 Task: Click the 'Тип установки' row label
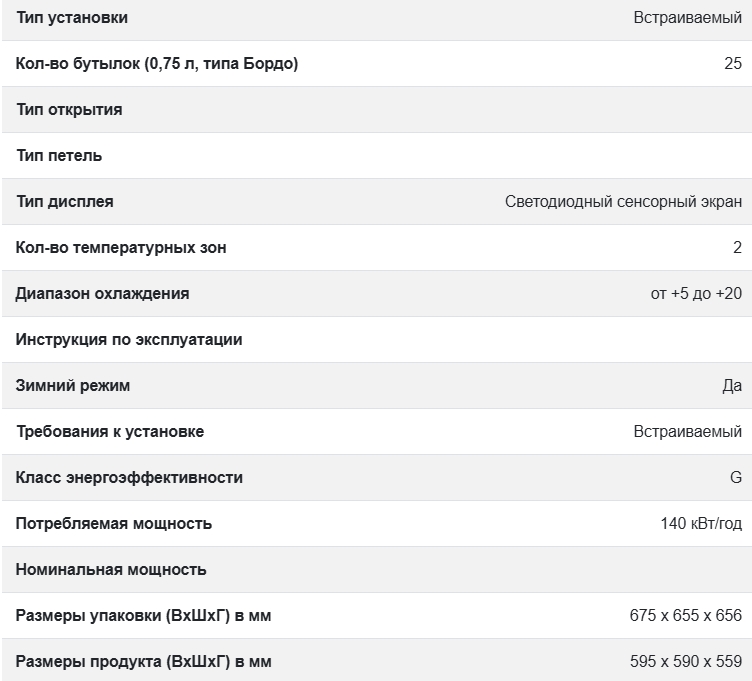[72, 18]
